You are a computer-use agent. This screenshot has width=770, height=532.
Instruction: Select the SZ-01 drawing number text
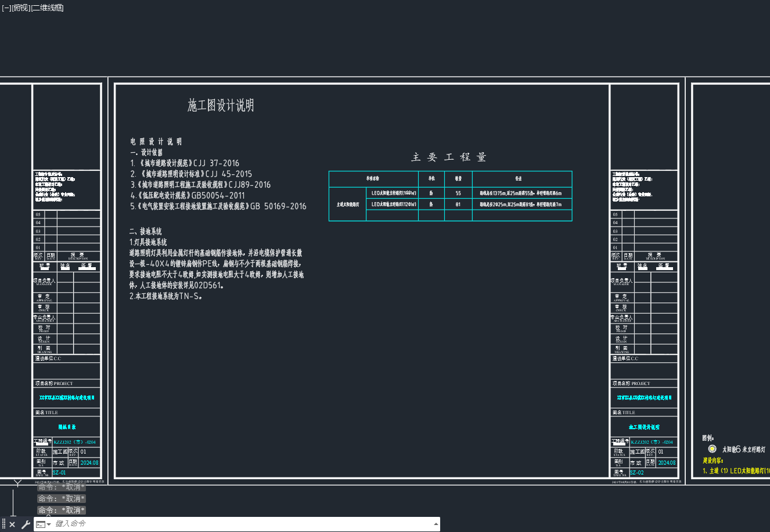click(x=59, y=473)
